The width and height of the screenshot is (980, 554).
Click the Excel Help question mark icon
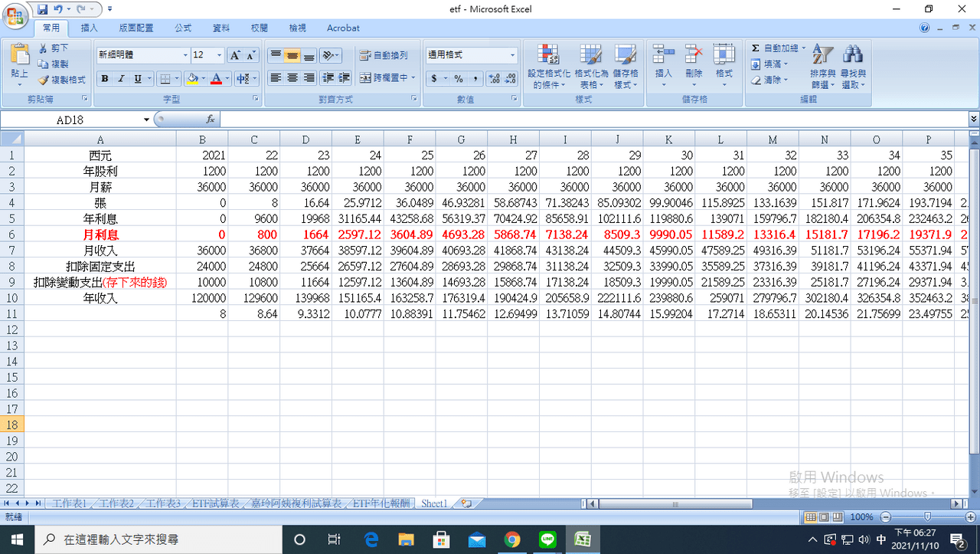925,28
